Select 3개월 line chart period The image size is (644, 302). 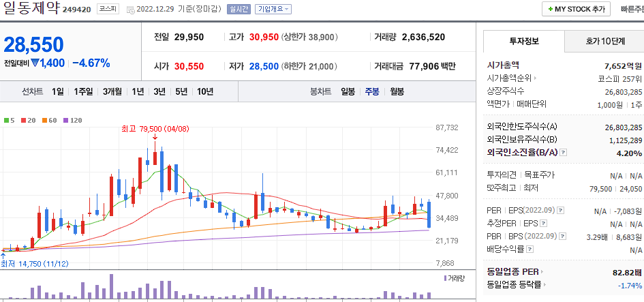point(112,91)
